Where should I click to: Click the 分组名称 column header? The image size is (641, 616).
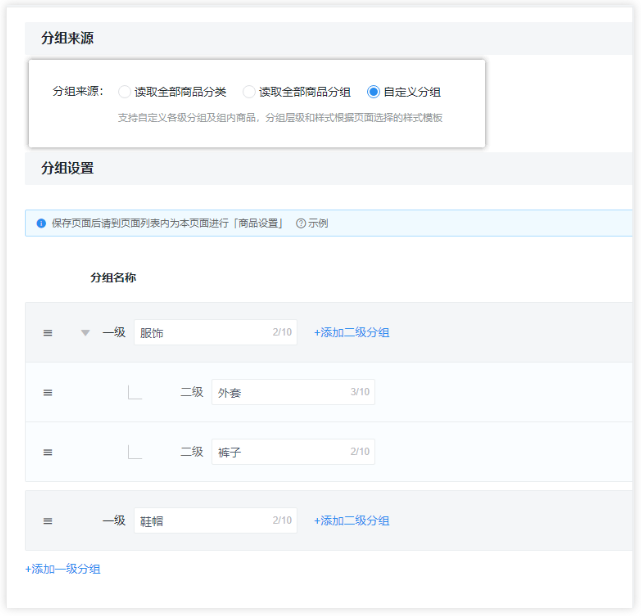pyautogui.click(x=113, y=277)
